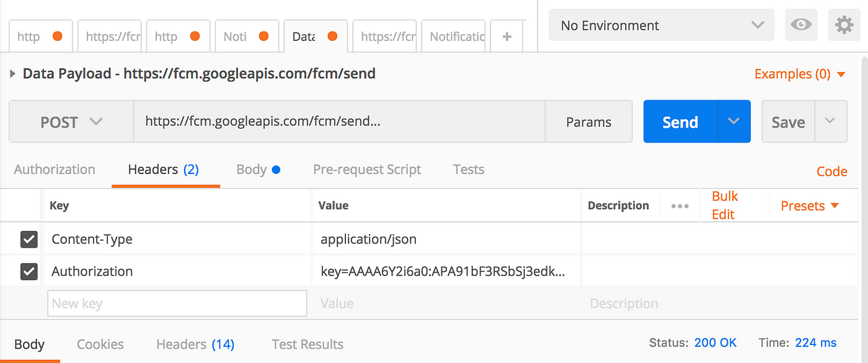Open the response Cookies tab
Image resolution: width=868 pixels, height=363 pixels.
(100, 344)
